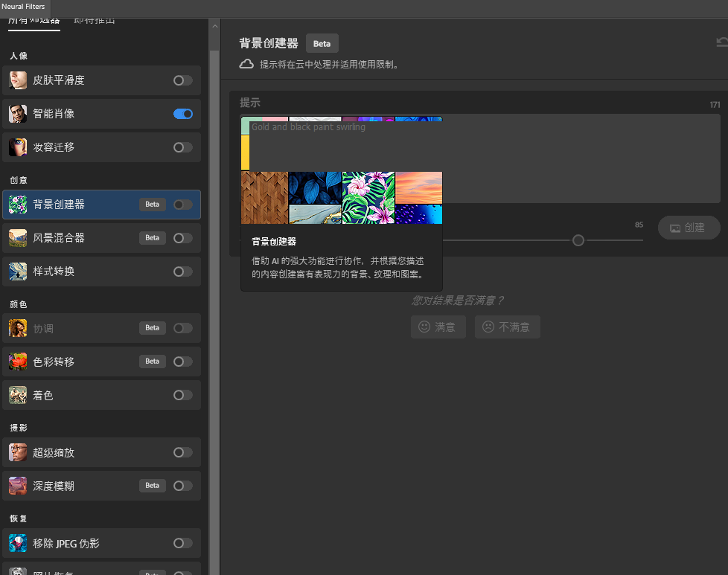Click the 智能肖像 portrait icon

[18, 114]
